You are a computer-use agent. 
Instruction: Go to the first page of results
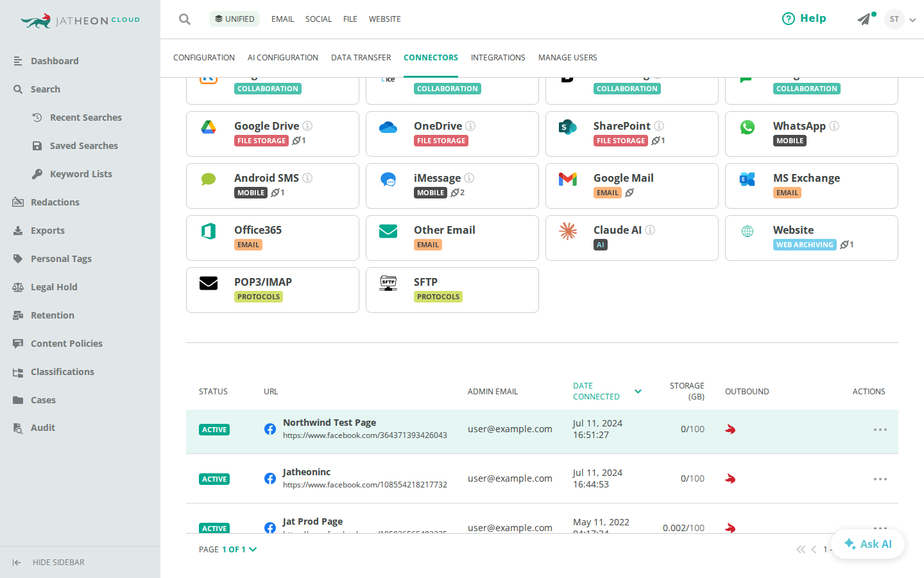[x=801, y=550]
